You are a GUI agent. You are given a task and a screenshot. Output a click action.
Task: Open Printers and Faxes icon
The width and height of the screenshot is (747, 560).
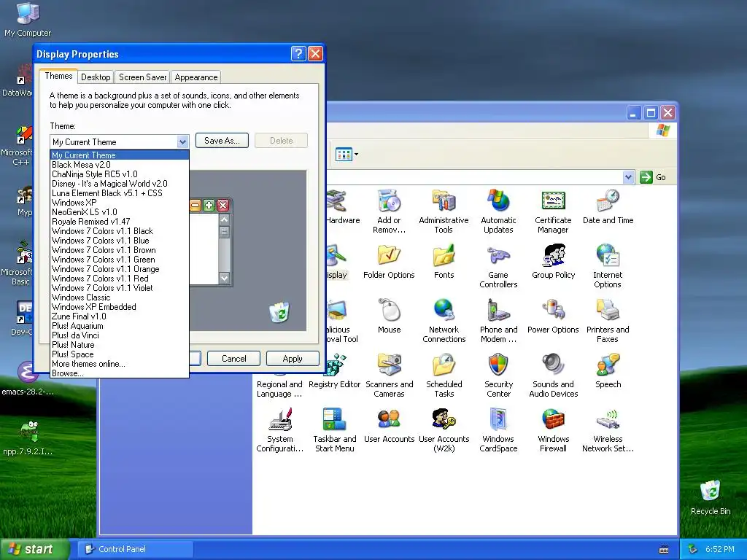pos(608,321)
